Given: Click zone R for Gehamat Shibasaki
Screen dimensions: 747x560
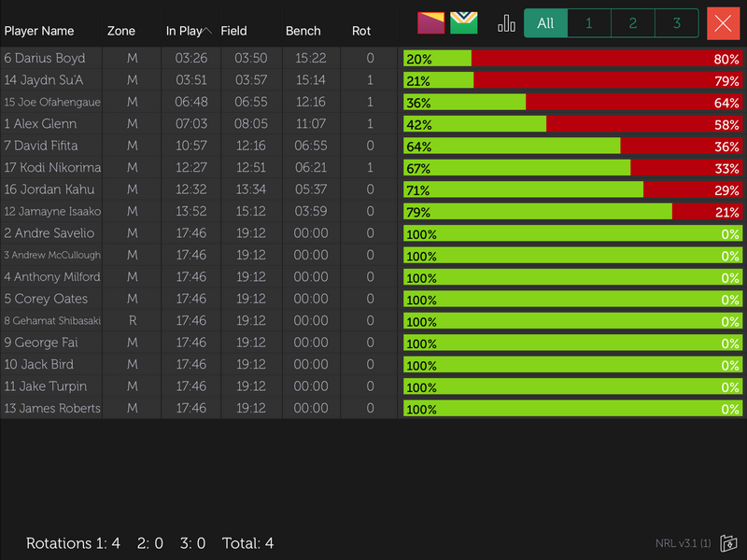Looking at the screenshot, I should click(133, 321).
